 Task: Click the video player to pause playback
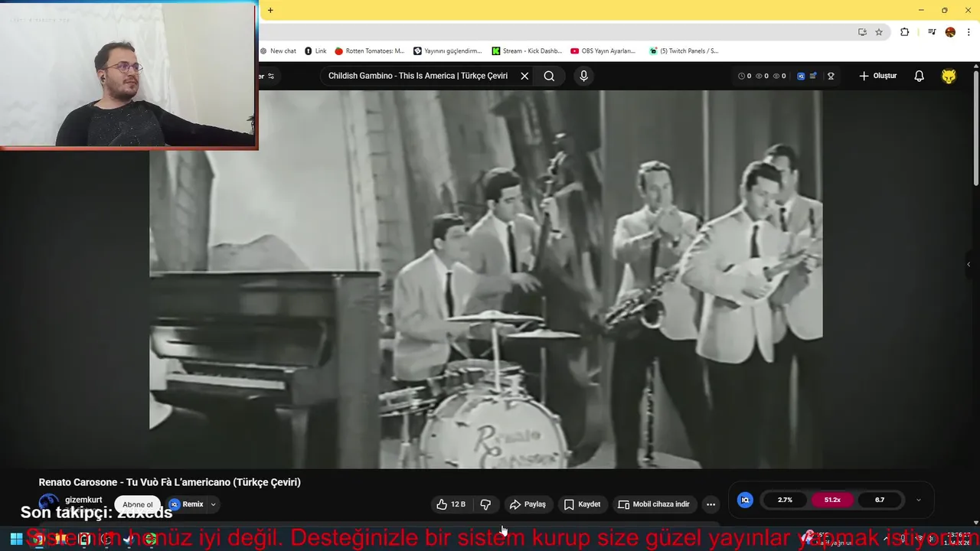point(486,279)
